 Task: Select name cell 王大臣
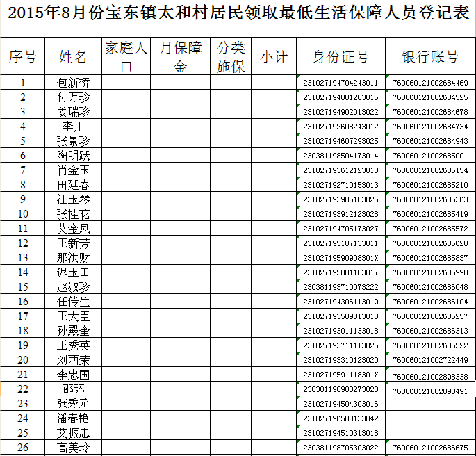tap(73, 316)
